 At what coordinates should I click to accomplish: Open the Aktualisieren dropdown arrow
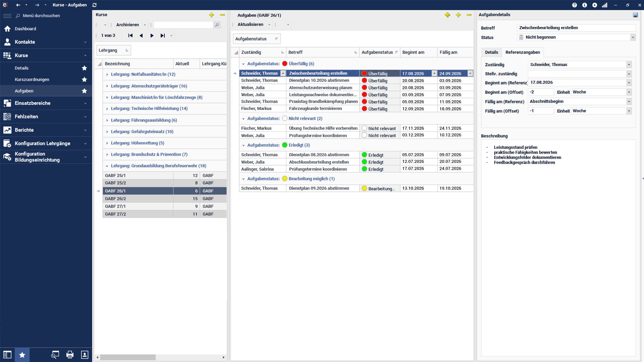pos(269,24)
